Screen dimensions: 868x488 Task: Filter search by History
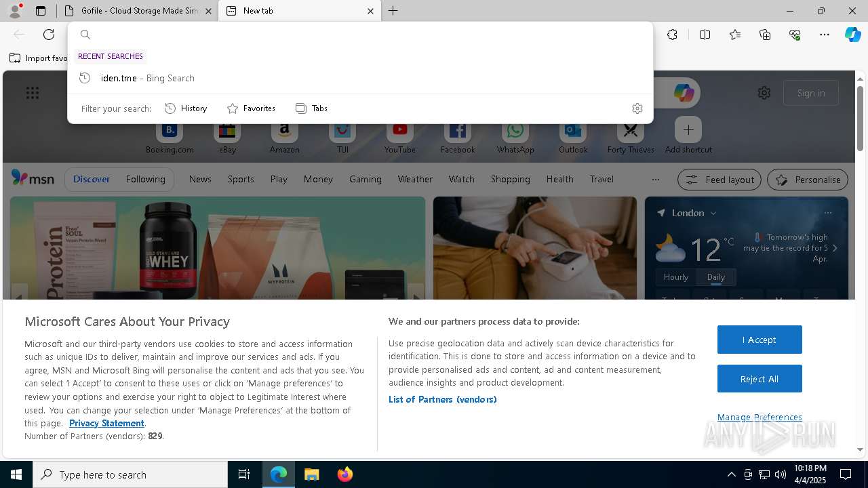(186, 108)
